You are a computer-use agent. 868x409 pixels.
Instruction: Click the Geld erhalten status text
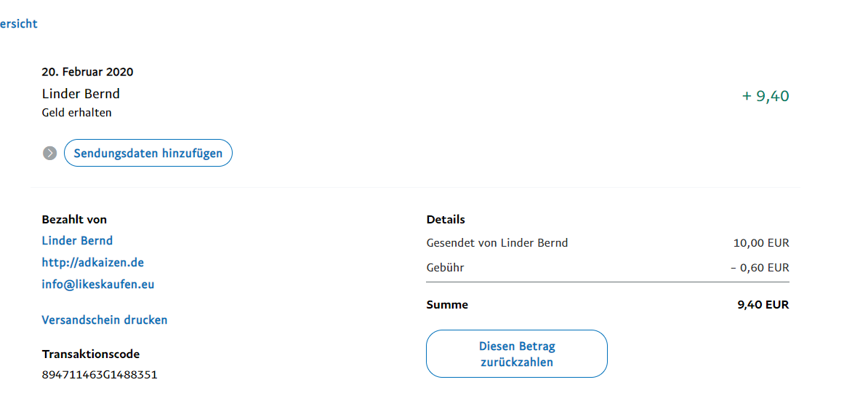coord(77,112)
